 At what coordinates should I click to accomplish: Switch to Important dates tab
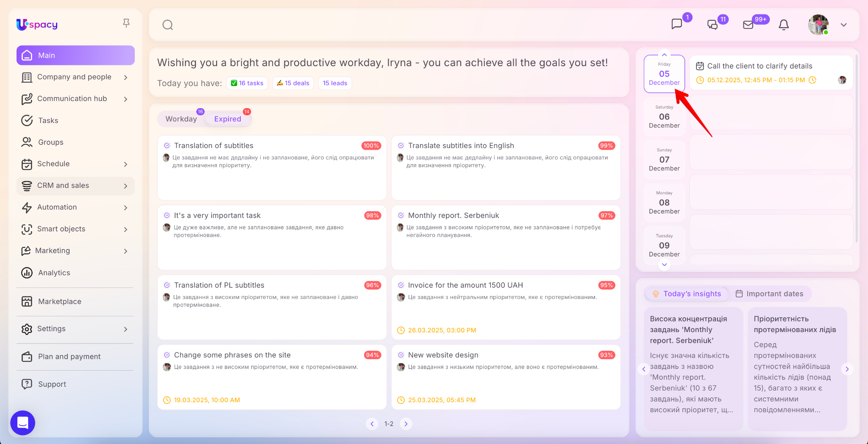pos(769,294)
